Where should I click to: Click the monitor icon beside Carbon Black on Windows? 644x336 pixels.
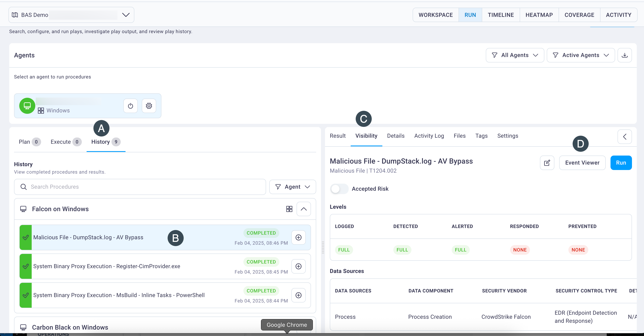coord(23,327)
